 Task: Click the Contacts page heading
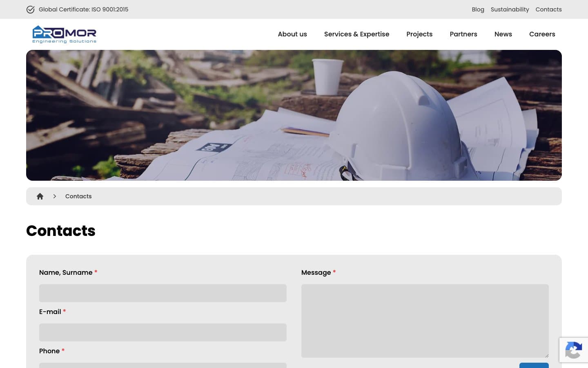(61, 231)
